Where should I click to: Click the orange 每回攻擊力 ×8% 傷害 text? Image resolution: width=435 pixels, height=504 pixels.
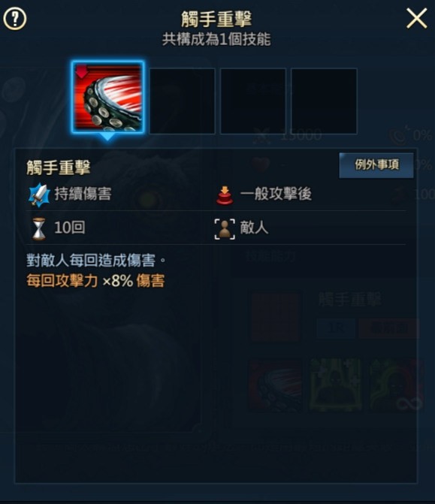pyautogui.click(x=95, y=281)
